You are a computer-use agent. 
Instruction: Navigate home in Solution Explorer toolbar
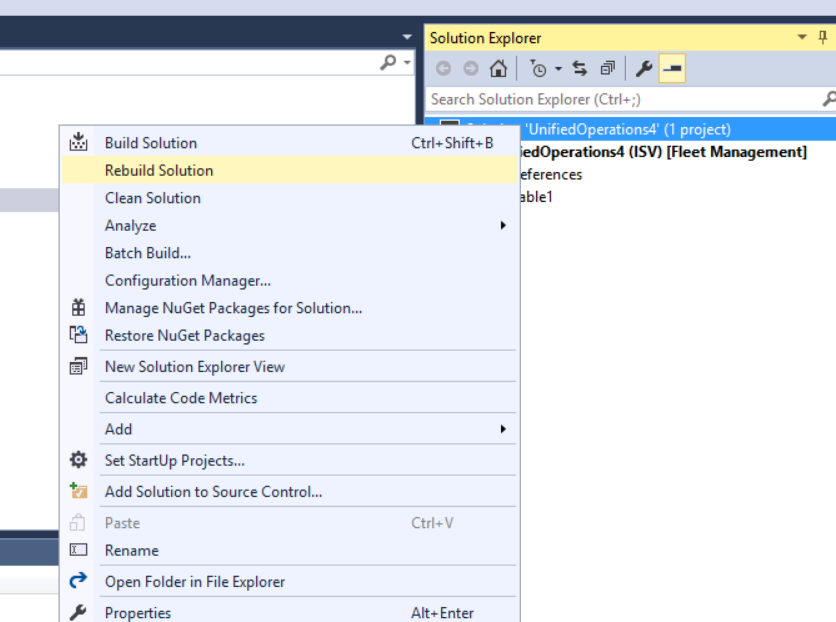click(499, 68)
